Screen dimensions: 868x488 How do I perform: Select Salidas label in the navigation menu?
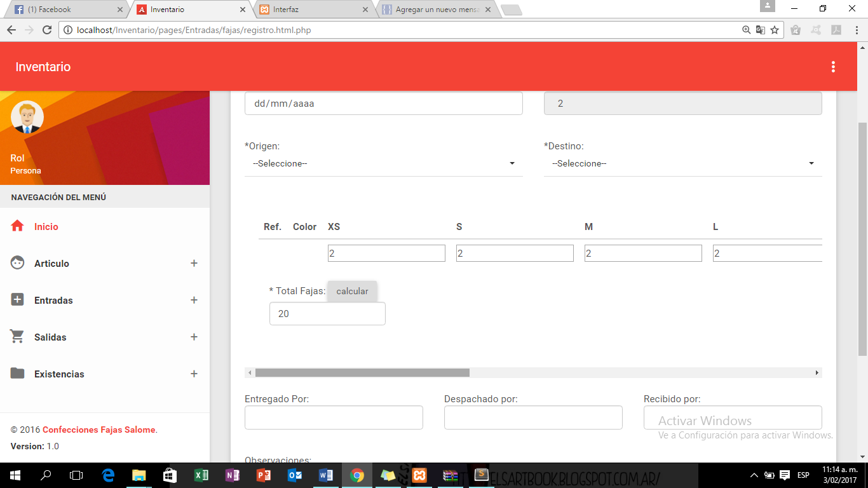click(x=50, y=337)
